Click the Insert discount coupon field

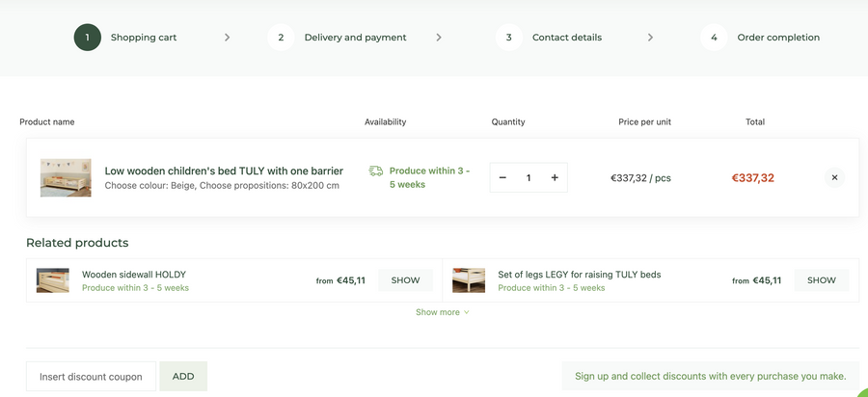tap(91, 377)
